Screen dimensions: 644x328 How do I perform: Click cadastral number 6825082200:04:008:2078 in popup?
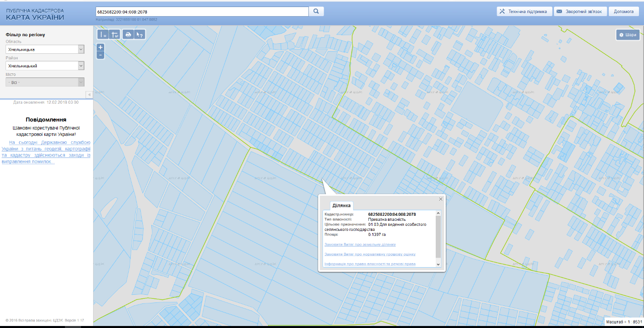coord(392,214)
